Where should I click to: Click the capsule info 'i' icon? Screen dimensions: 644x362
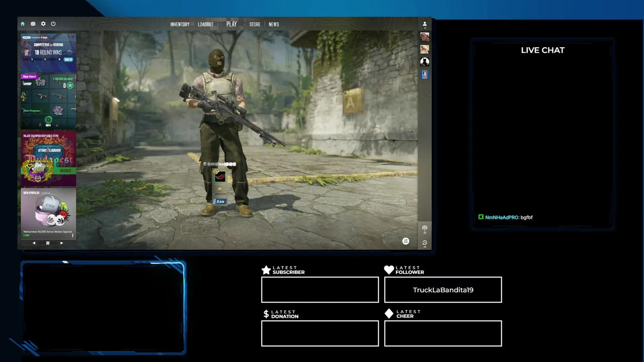(x=72, y=235)
